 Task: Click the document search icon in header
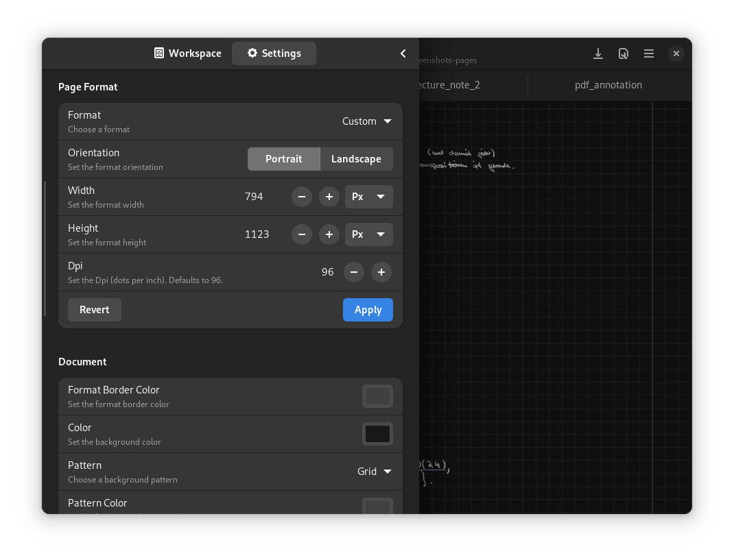click(x=623, y=53)
